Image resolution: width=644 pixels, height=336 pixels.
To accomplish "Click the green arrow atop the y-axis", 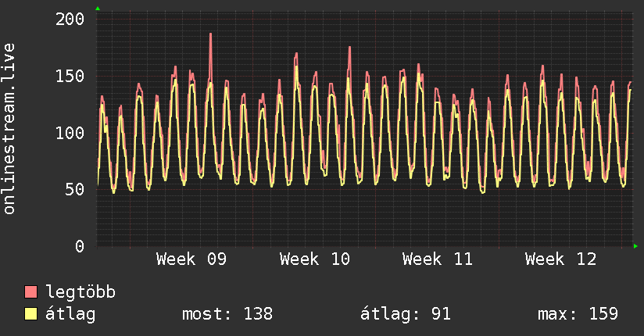I will click(x=98, y=9).
